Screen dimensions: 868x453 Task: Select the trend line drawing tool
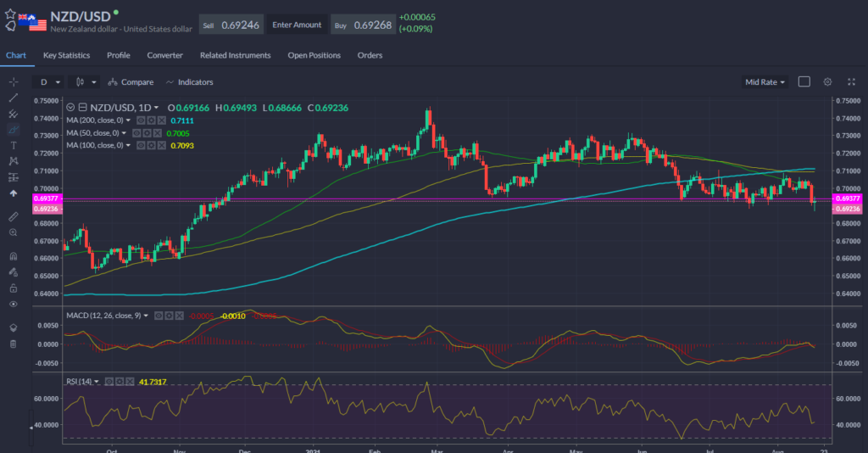click(14, 98)
